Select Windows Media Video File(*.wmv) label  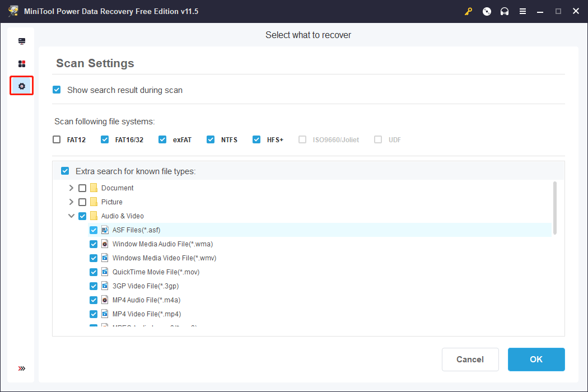click(164, 258)
